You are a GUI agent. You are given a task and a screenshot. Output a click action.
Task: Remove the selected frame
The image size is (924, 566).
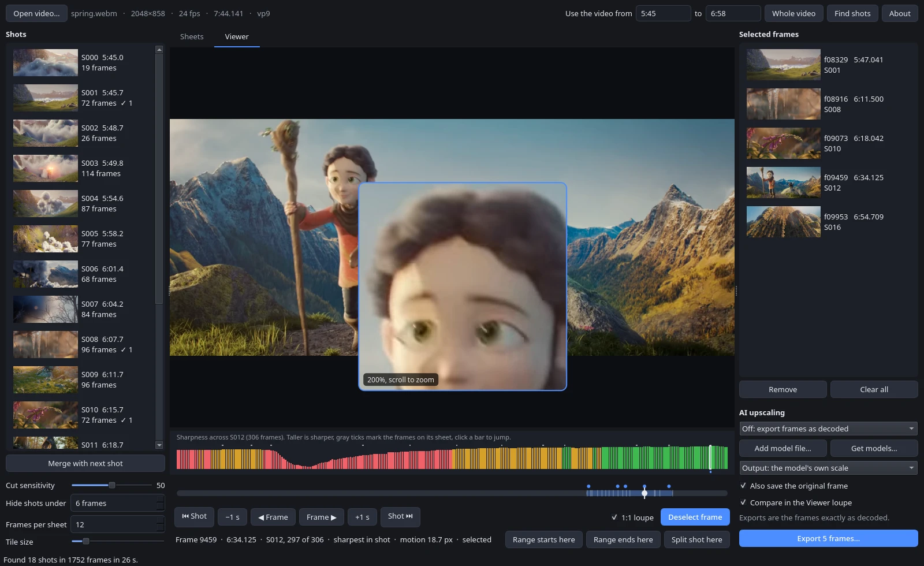[783, 389]
